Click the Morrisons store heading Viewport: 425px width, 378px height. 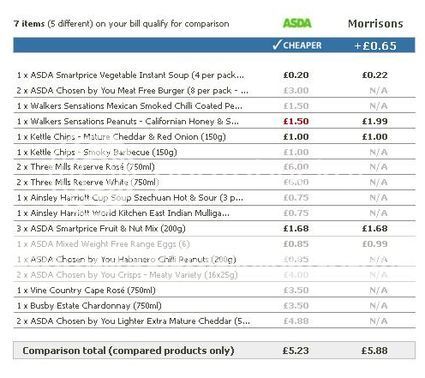point(375,24)
